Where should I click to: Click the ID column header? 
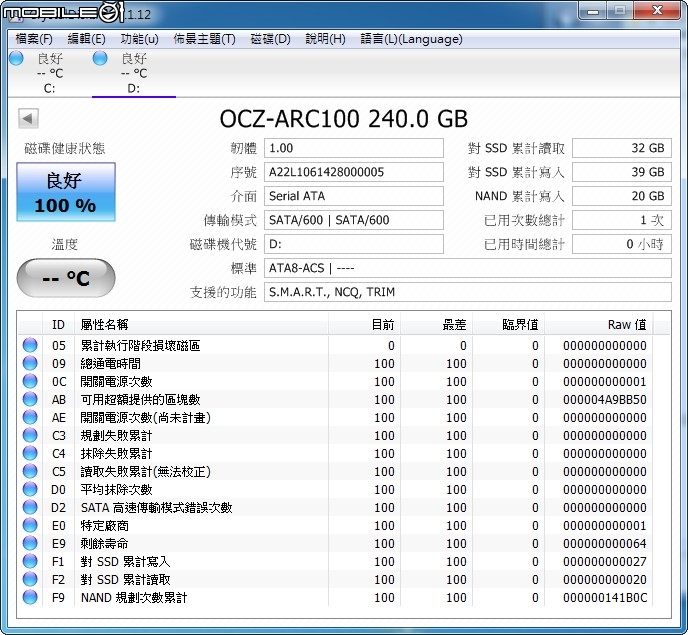pyautogui.click(x=58, y=325)
